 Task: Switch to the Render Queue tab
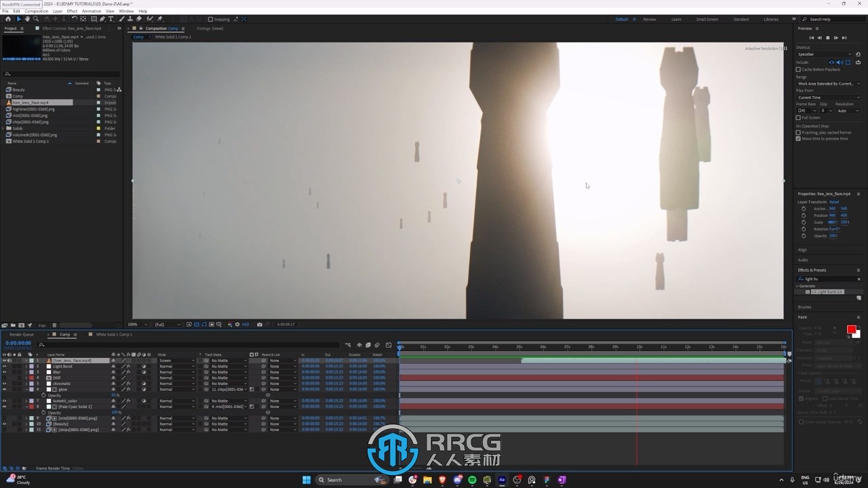21,334
